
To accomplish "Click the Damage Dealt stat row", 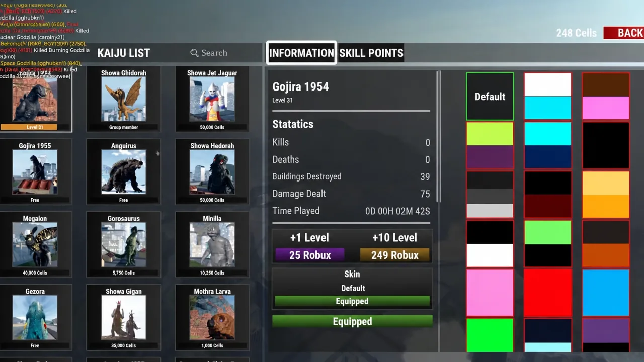I will [x=351, y=194].
